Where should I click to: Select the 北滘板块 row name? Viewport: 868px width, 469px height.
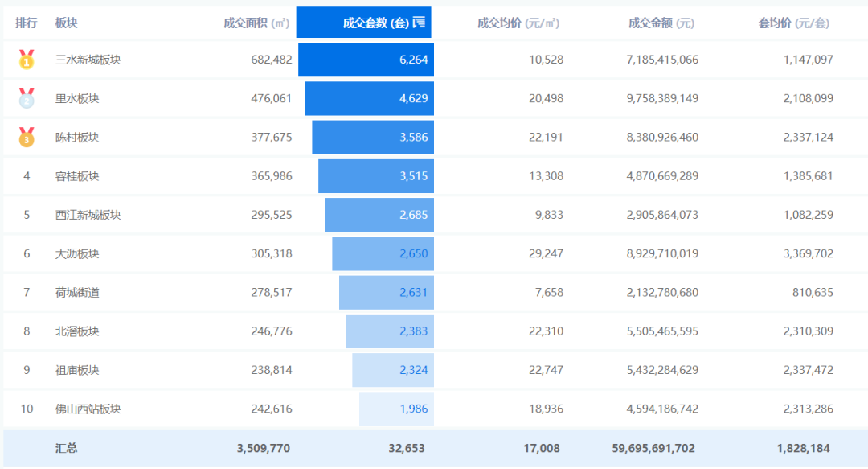77,331
